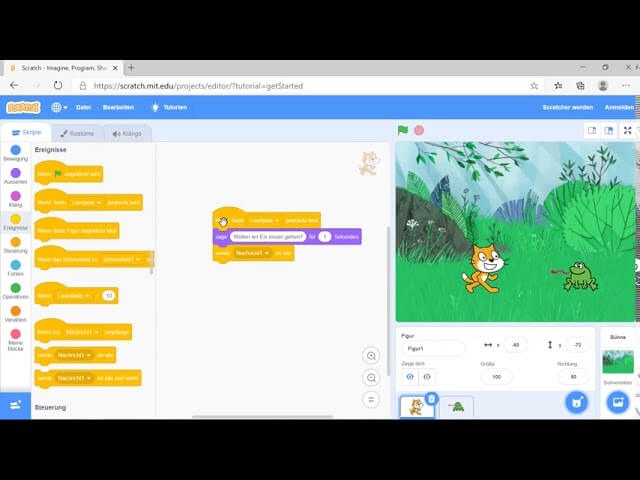Screen dimensions: 640x480
Task: Select the Aussehen block category
Action: tap(16, 176)
